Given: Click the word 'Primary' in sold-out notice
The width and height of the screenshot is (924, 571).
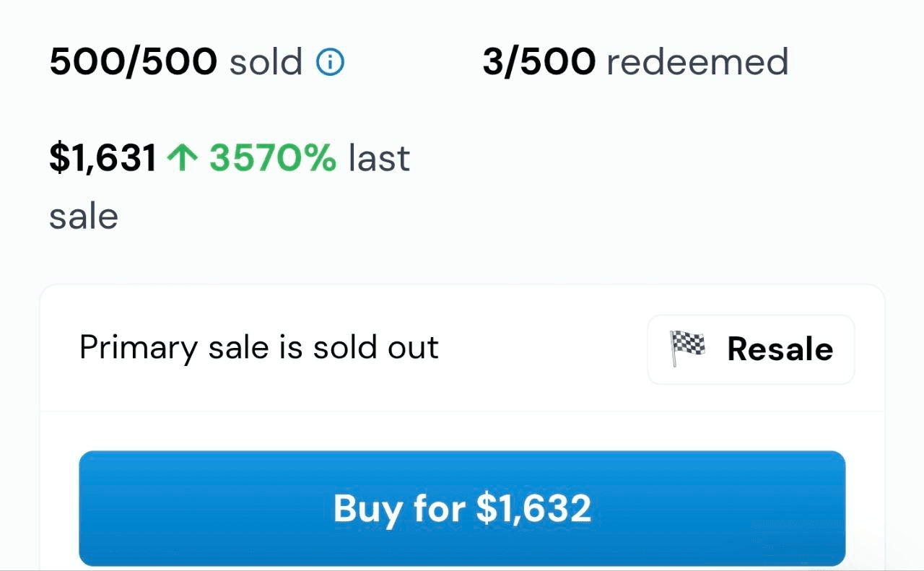Looking at the screenshot, I should pos(138,348).
